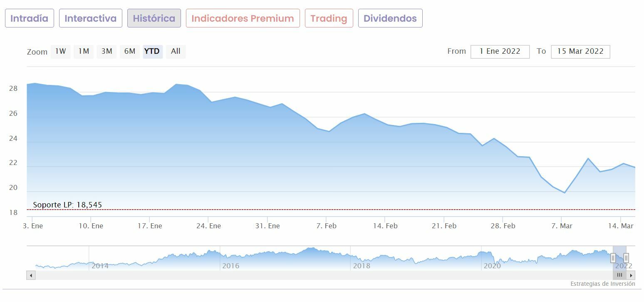The image size is (644, 302).
Task: Click the navigator scroll-left arrow
Action: click(x=31, y=275)
